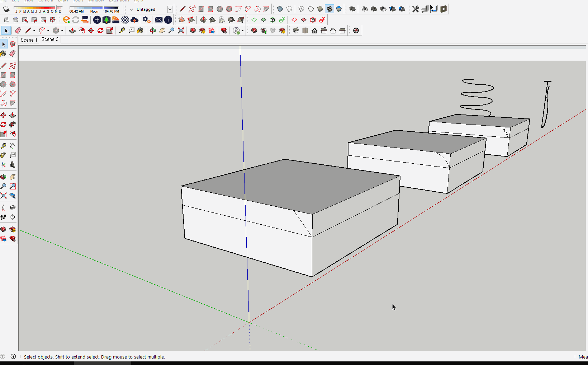Toggle X-Ray face style
The width and height of the screenshot is (588, 365).
point(280,9)
